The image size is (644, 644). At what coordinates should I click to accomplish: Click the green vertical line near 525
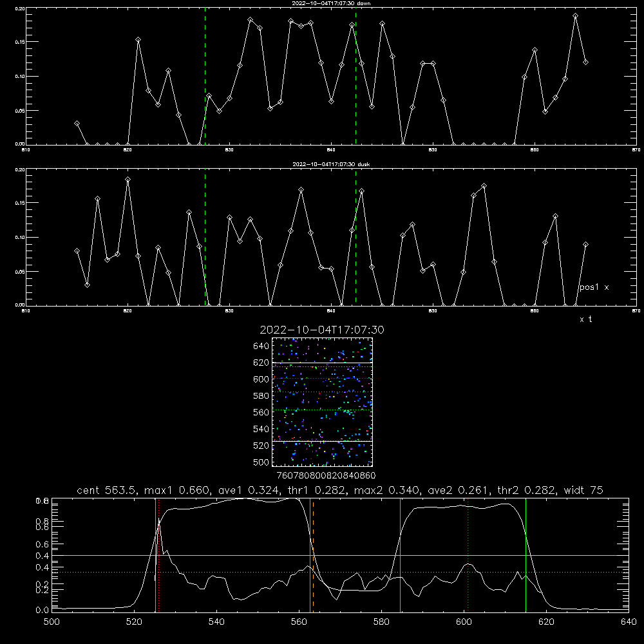coord(155,555)
